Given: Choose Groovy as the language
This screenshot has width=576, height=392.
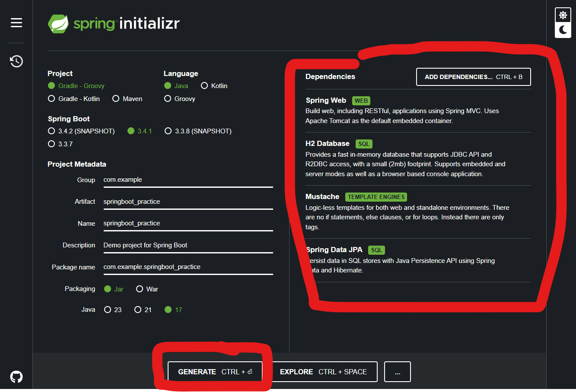Looking at the screenshot, I should tap(180, 99).
